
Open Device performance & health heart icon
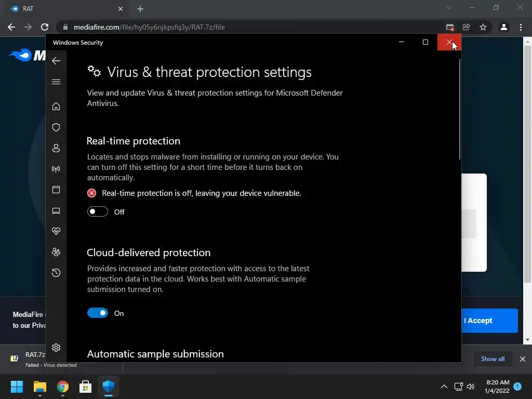[56, 231]
